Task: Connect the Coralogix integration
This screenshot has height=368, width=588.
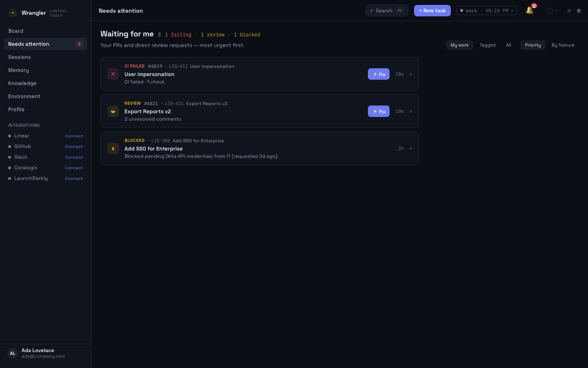Action: point(74,168)
